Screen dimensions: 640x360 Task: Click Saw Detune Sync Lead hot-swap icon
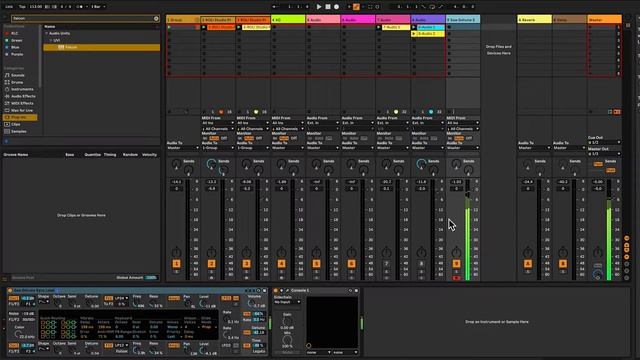[258, 291]
